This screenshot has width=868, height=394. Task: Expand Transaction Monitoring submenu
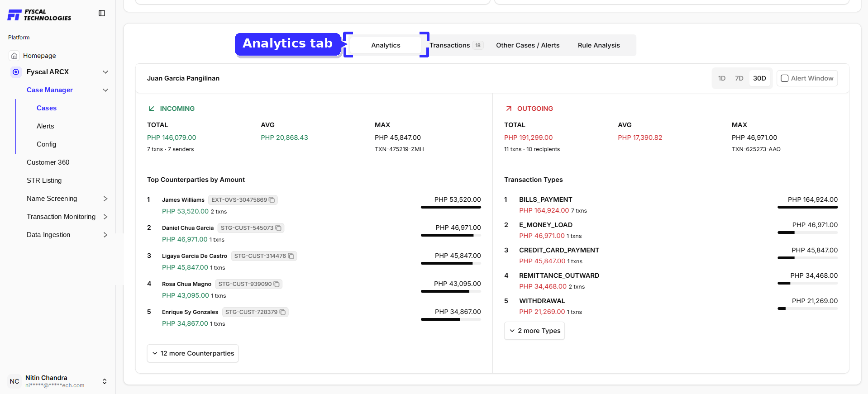click(105, 217)
